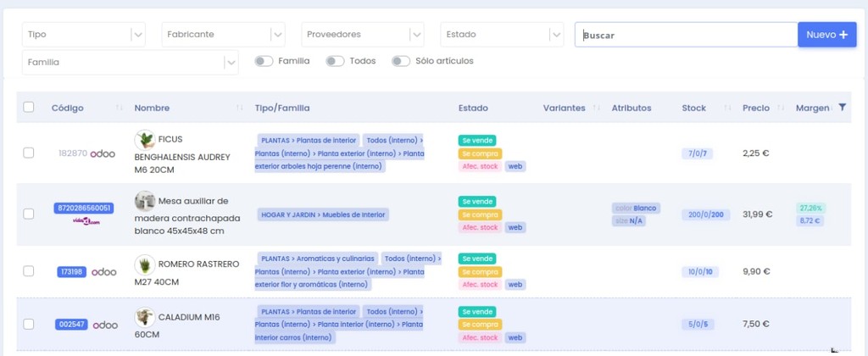Click color Blanco attribute tag
The image size is (868, 356).
pyautogui.click(x=636, y=209)
